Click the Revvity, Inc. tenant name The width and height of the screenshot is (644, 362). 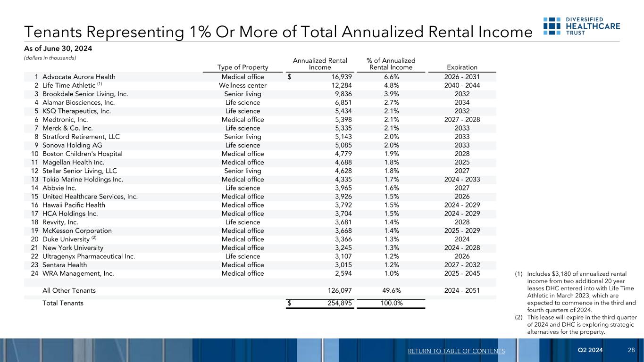coord(60,222)
